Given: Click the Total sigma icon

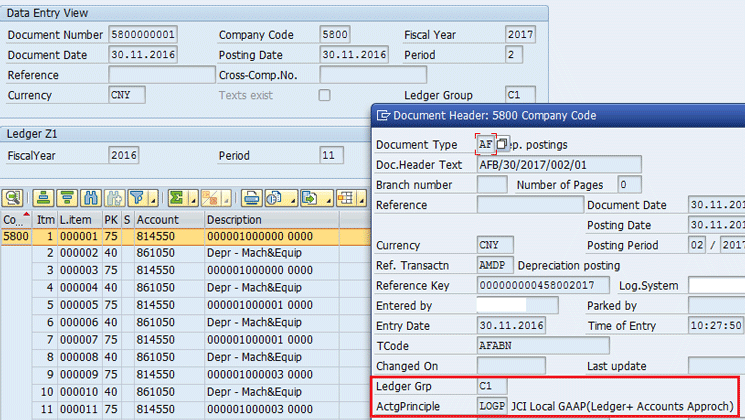Looking at the screenshot, I should click(x=176, y=197).
